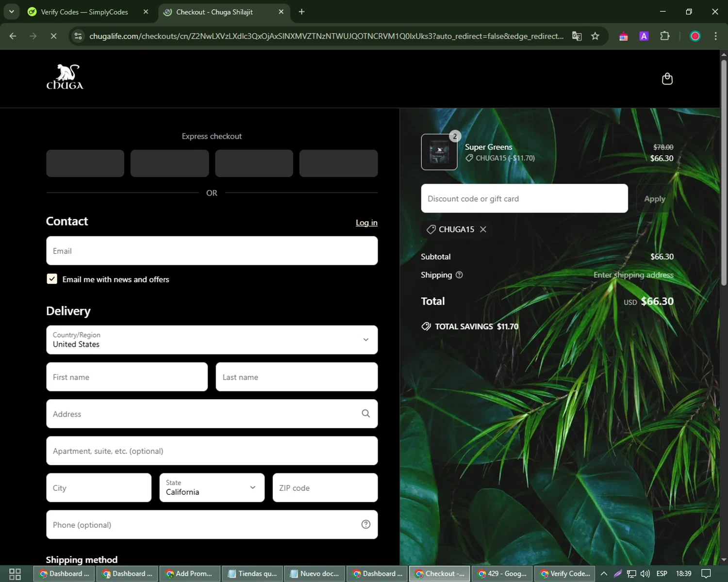Screen dimensions: 728x582
Task: Click the phone help question mark icon
Action: coord(366,524)
